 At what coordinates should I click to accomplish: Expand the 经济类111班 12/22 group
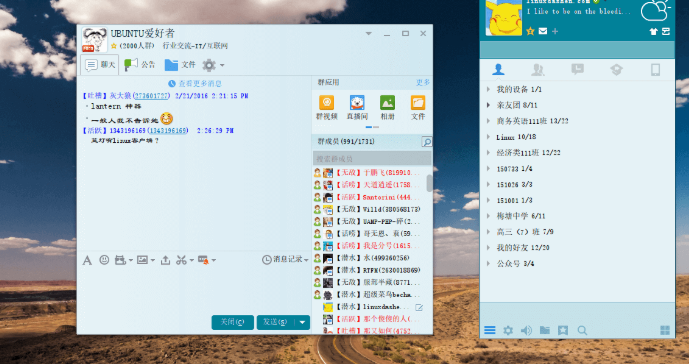tap(488, 153)
